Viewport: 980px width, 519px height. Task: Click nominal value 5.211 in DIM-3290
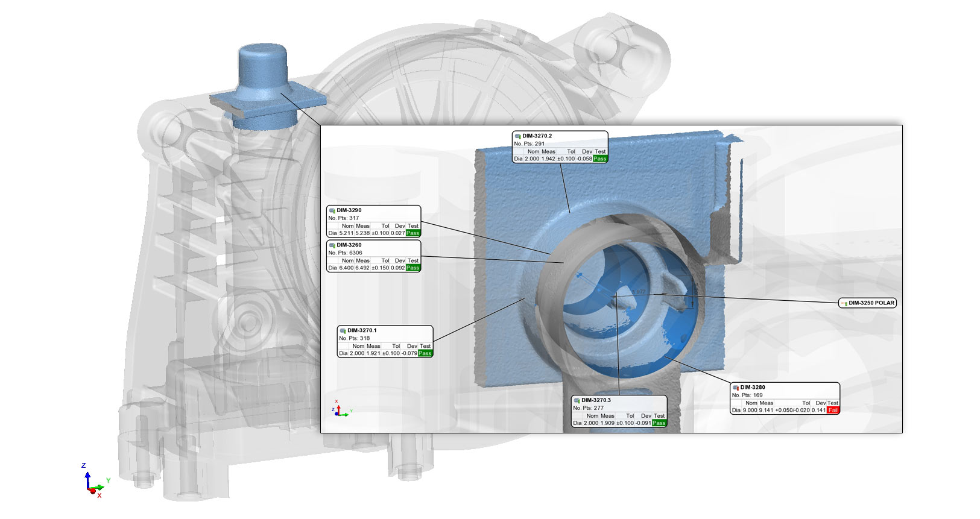click(x=346, y=233)
